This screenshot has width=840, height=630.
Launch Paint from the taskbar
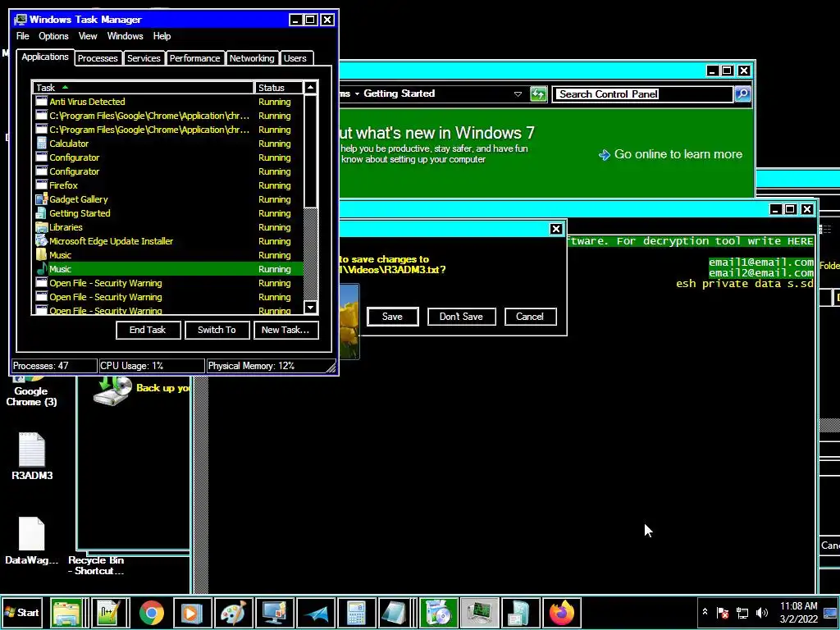point(233,612)
